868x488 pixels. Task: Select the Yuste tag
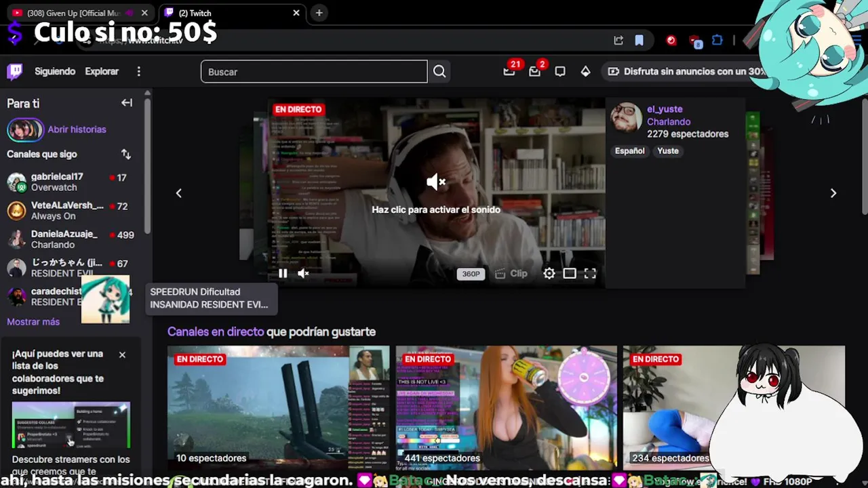click(x=667, y=151)
